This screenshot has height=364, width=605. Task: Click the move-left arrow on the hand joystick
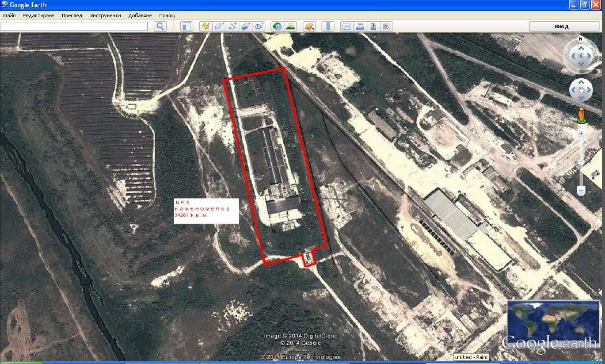[x=573, y=90]
